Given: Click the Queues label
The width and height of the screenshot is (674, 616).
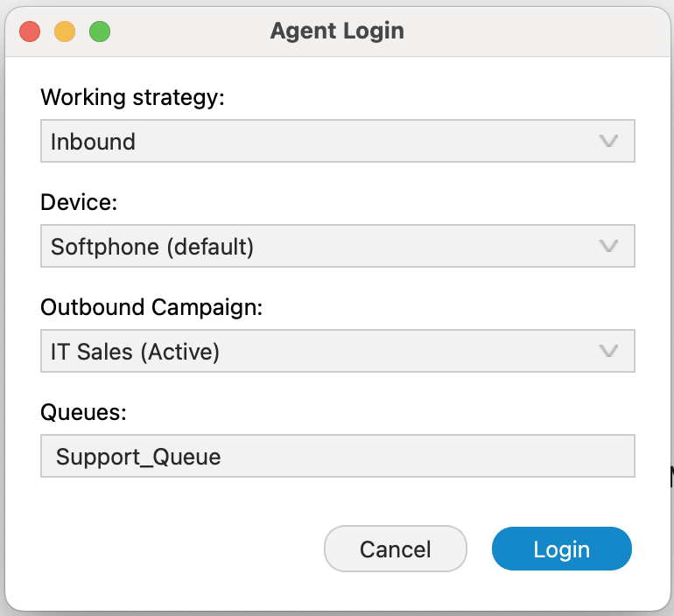Looking at the screenshot, I should [83, 412].
